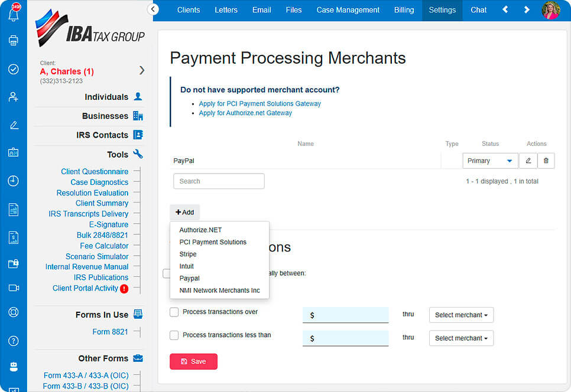Viewport: 571px width, 392px height.
Task: Choose Stripe from the Add menu
Action: (188, 254)
